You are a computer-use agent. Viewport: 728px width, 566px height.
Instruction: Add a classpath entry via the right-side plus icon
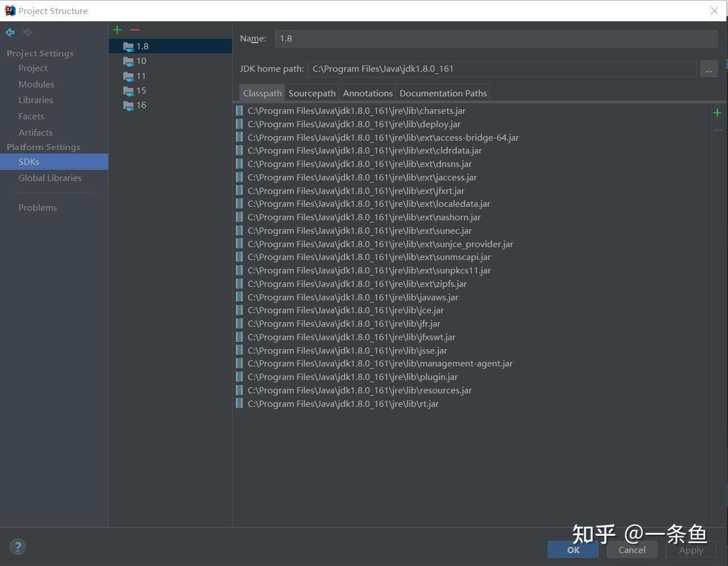point(717,112)
